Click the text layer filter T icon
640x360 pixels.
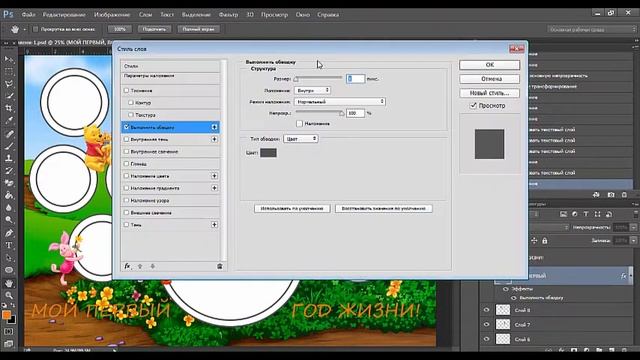point(586,214)
